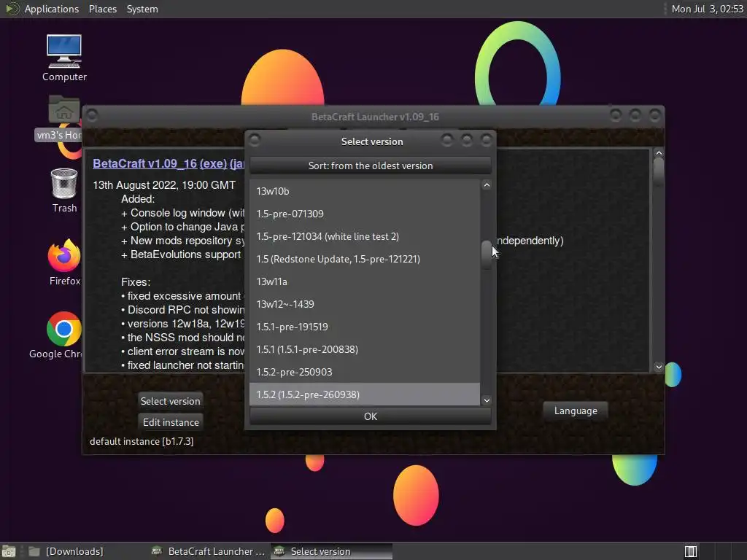Viewport: 747px width, 560px height.
Task: Select version 1.5-pre-071309
Action: coord(365,214)
